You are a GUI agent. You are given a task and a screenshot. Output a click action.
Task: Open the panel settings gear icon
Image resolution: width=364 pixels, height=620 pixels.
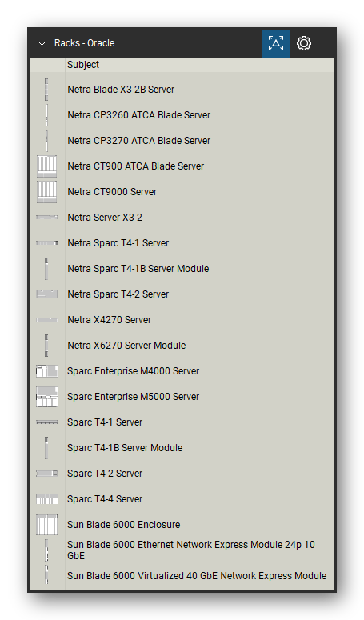[303, 43]
